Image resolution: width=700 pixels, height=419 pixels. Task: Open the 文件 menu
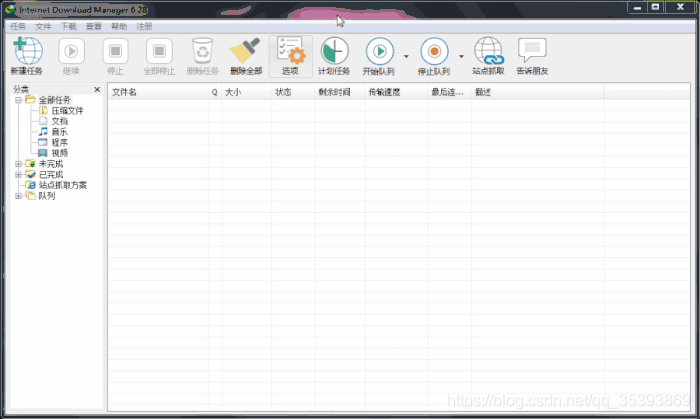(x=43, y=26)
